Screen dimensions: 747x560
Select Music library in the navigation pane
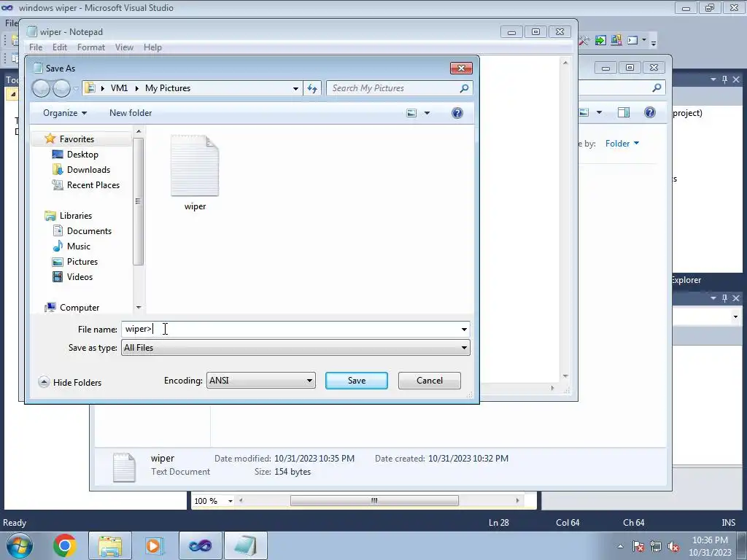(79, 246)
